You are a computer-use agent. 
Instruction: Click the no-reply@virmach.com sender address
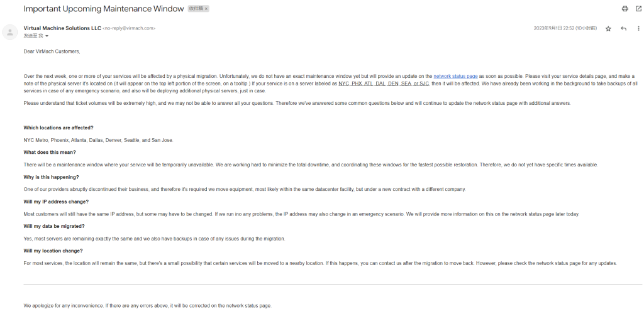129,28
